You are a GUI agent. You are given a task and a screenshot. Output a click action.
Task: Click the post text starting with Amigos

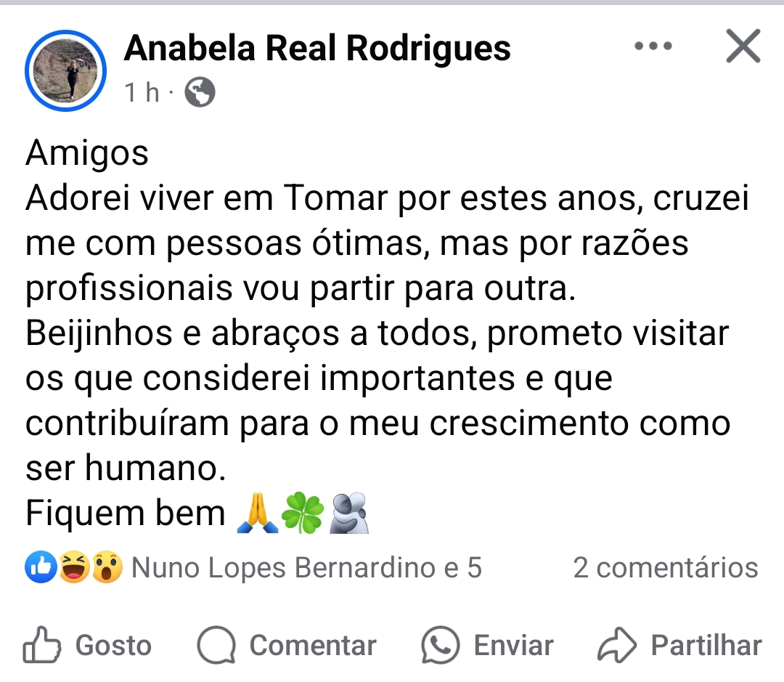pos(388,333)
